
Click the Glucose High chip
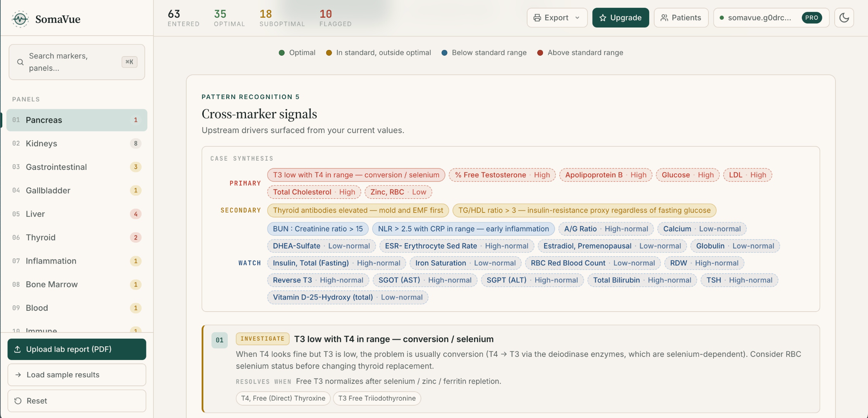coord(688,175)
